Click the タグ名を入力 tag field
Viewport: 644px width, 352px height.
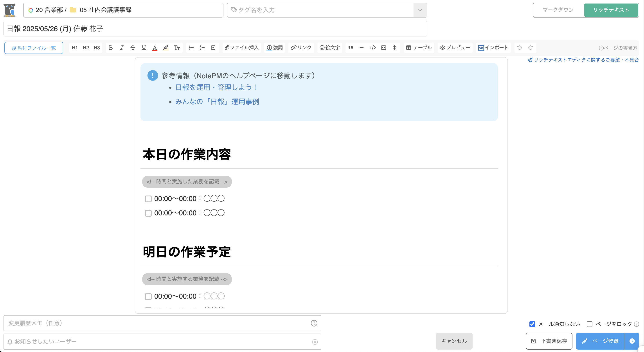320,10
